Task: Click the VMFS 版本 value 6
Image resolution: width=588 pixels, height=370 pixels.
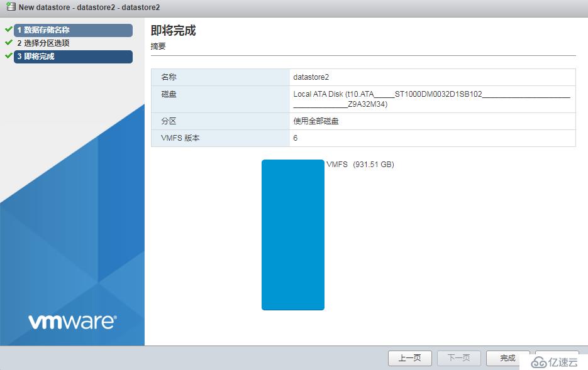Action: 295,138
